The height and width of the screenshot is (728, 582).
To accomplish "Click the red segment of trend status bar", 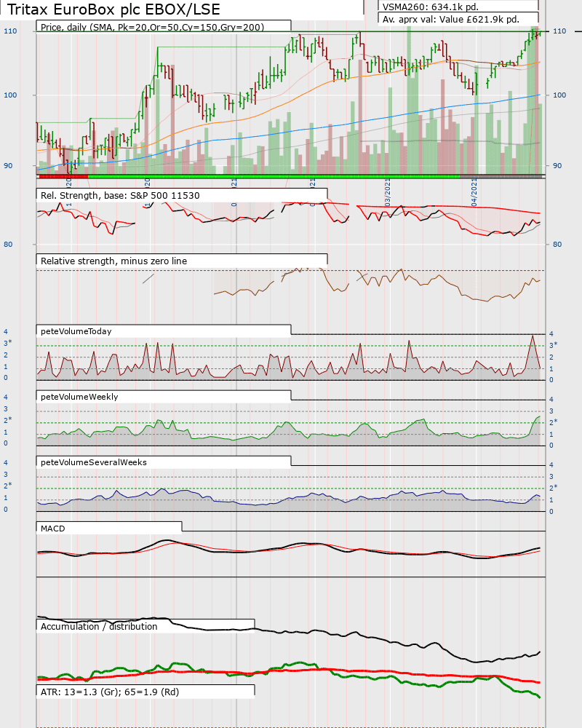I will [63, 176].
